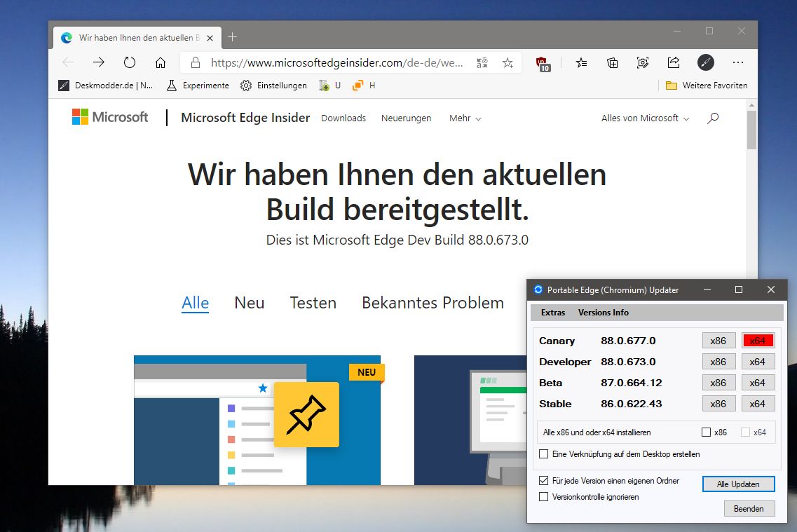Go back with the browser back arrow
The image size is (797, 532).
tap(68, 62)
